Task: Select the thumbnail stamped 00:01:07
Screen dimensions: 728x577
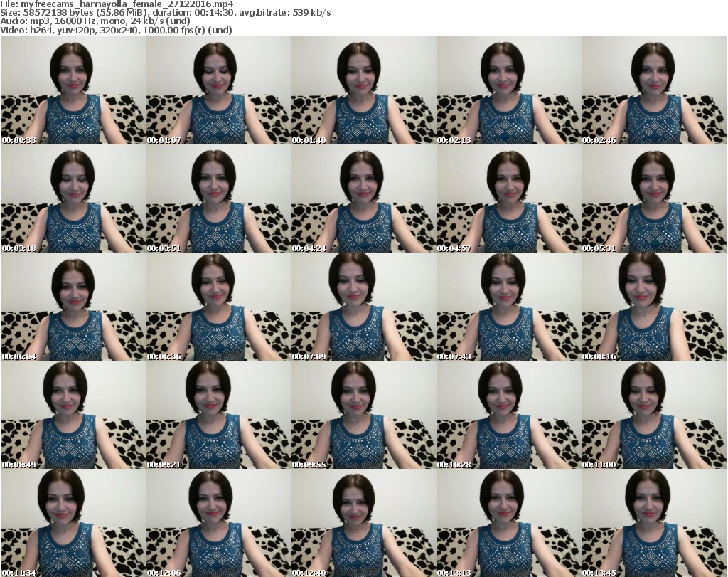Action: tap(219, 90)
